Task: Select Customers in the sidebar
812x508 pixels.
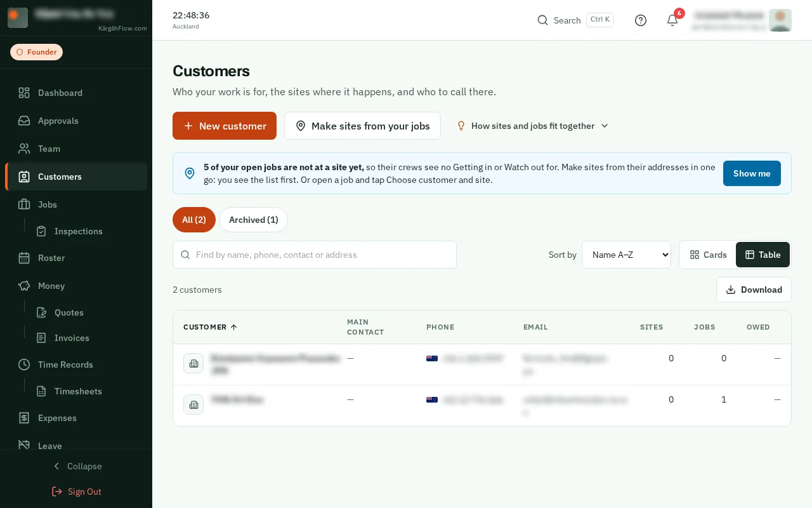Action: click(x=76, y=177)
